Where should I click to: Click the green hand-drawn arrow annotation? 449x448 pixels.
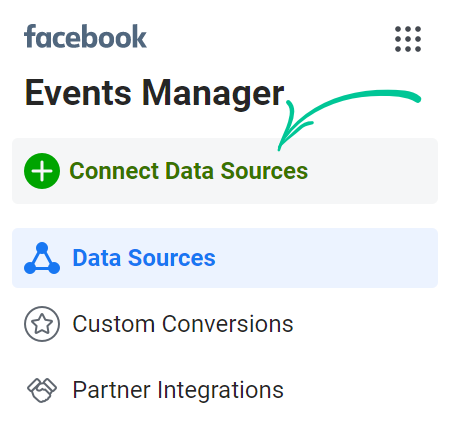pos(349,120)
